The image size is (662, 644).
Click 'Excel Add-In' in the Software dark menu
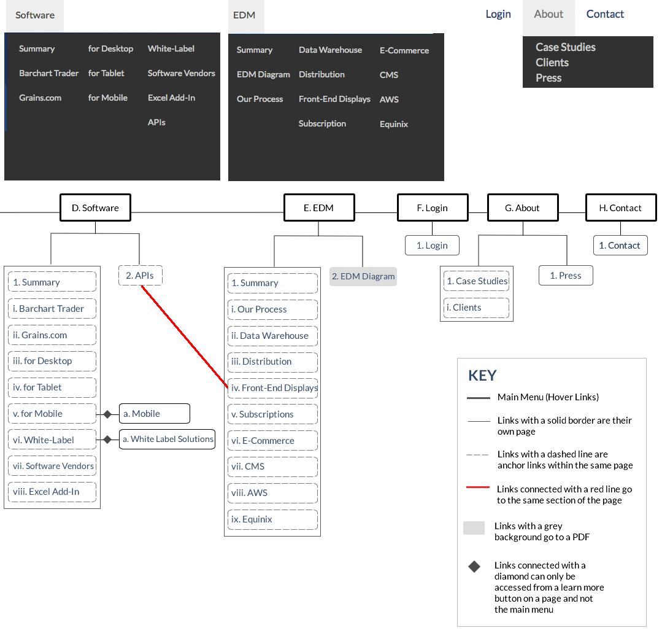tap(171, 98)
